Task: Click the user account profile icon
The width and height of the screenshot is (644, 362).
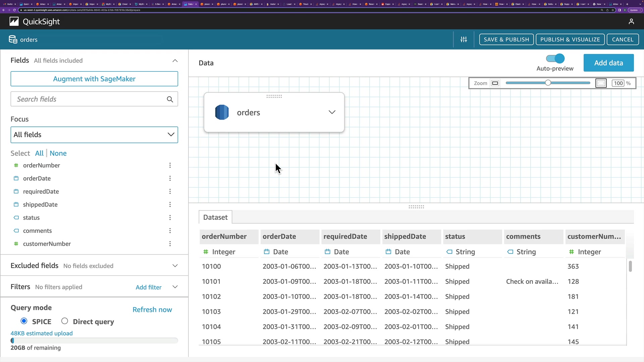Action: coord(631,21)
